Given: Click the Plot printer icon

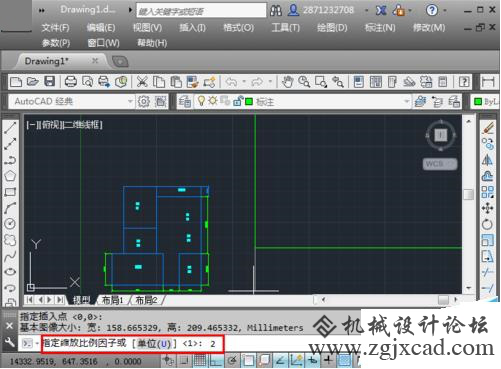Looking at the screenshot, I should coord(71,82).
